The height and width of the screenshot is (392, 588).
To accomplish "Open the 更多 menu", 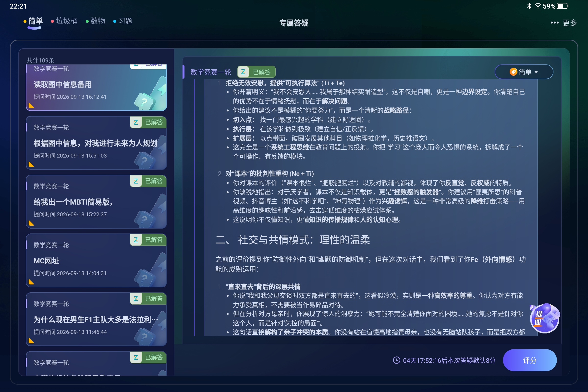I will click(x=563, y=23).
